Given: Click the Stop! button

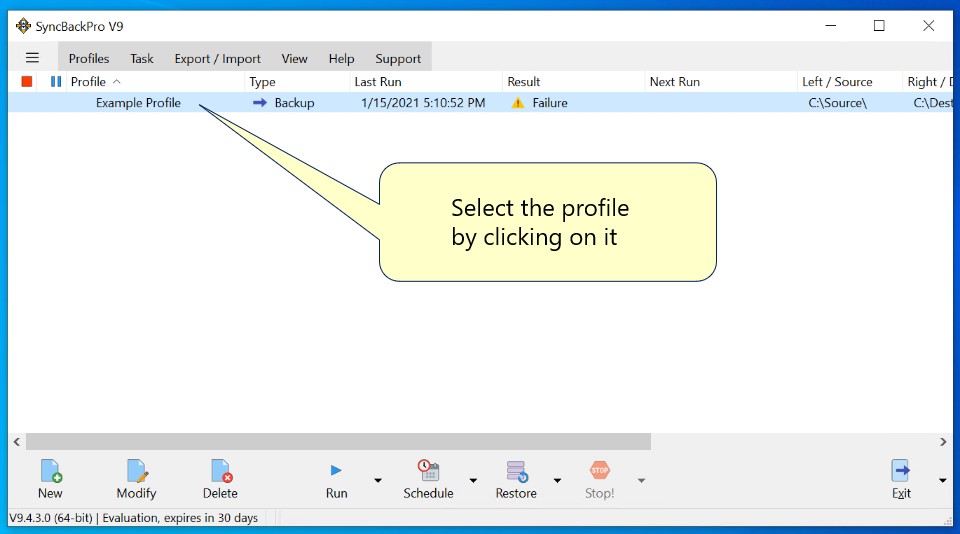Looking at the screenshot, I should (x=599, y=479).
